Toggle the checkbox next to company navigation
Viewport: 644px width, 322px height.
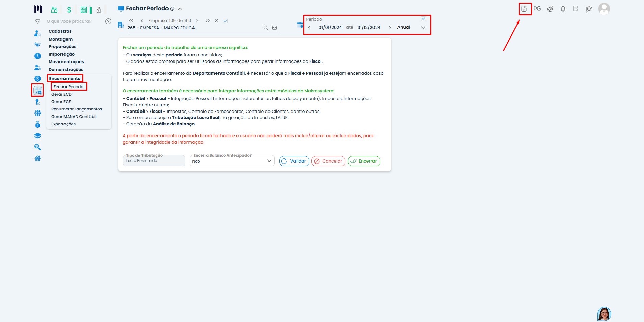click(225, 21)
